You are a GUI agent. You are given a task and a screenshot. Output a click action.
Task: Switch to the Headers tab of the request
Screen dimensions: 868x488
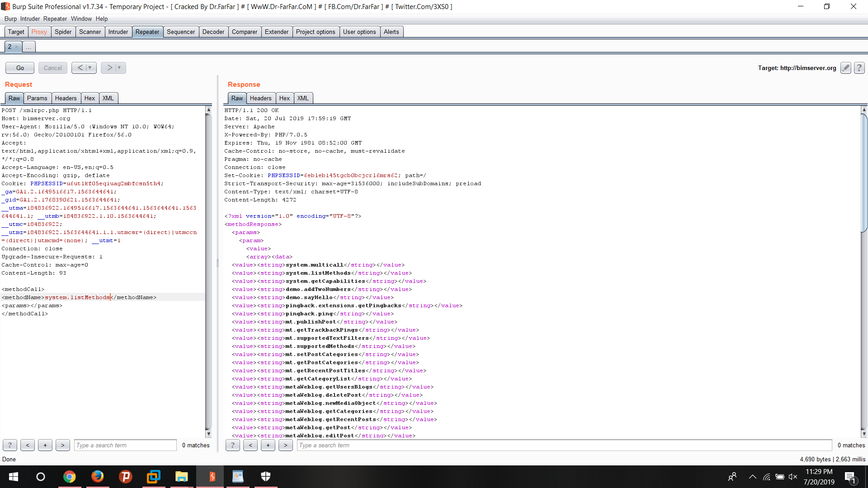click(66, 98)
